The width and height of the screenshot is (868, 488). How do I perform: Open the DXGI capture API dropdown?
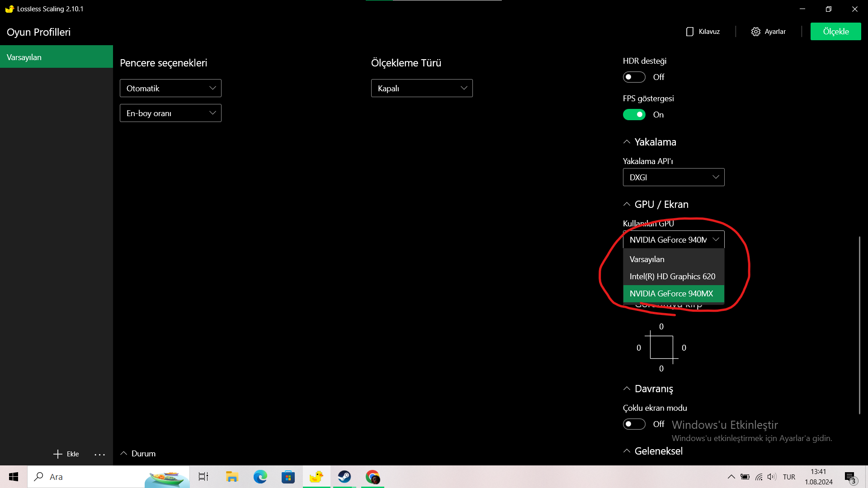[674, 178]
